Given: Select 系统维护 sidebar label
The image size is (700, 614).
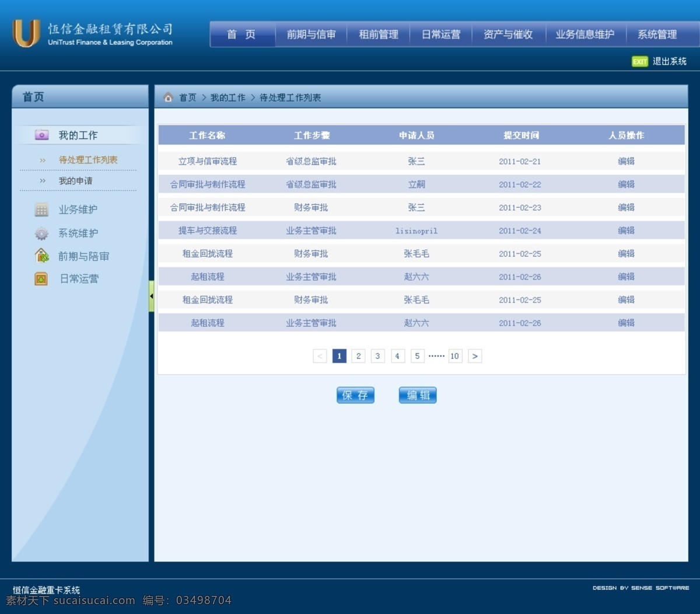Looking at the screenshot, I should (78, 233).
